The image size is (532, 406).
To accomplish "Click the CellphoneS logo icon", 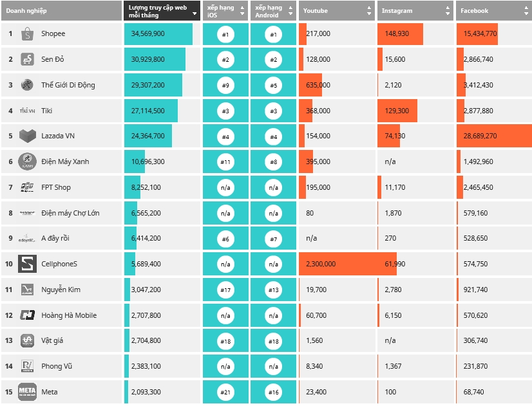I will point(27,264).
